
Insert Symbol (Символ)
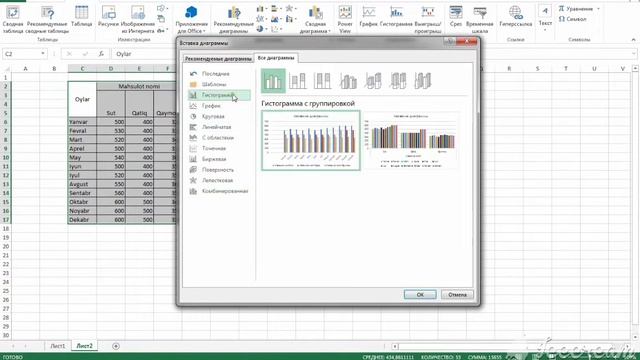click(572, 19)
